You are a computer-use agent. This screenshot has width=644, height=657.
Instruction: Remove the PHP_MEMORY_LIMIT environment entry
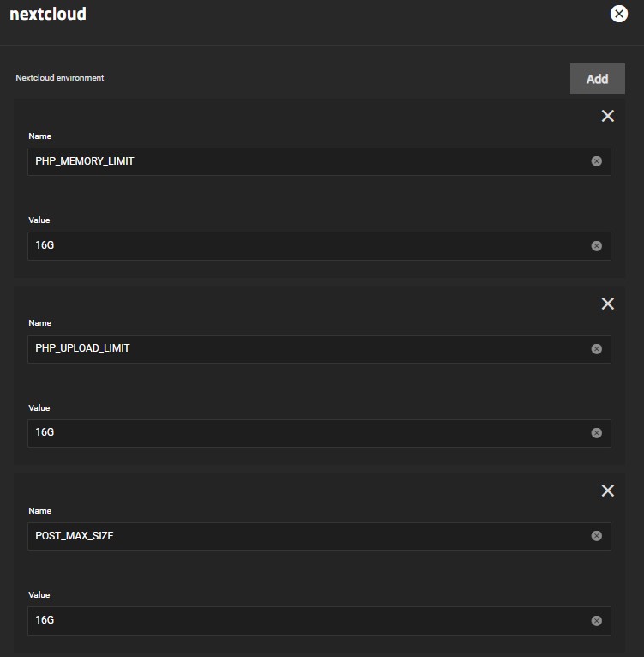[608, 116]
